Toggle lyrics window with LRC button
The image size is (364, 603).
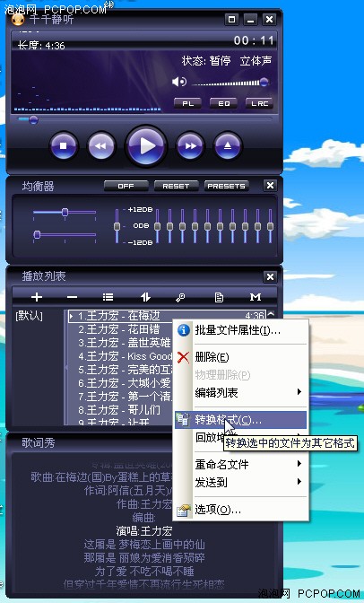pos(259,103)
